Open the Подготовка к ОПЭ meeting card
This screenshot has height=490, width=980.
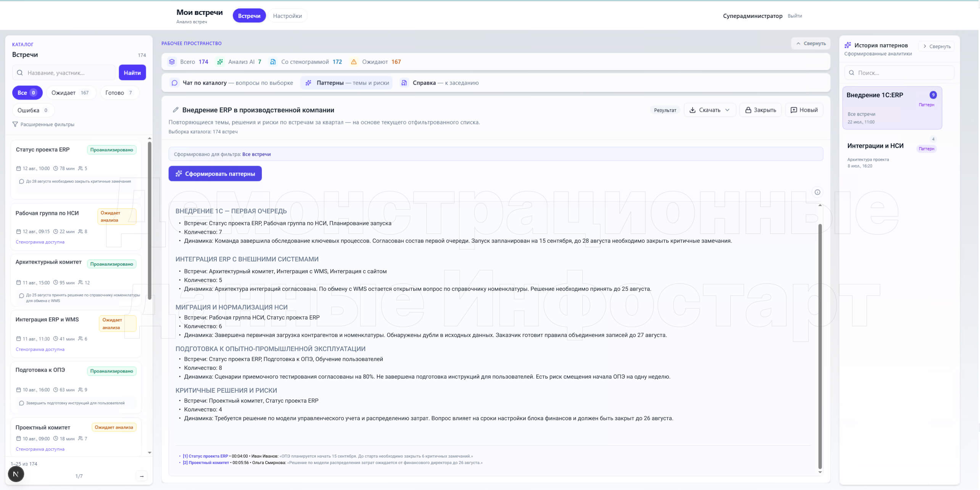tap(76, 387)
